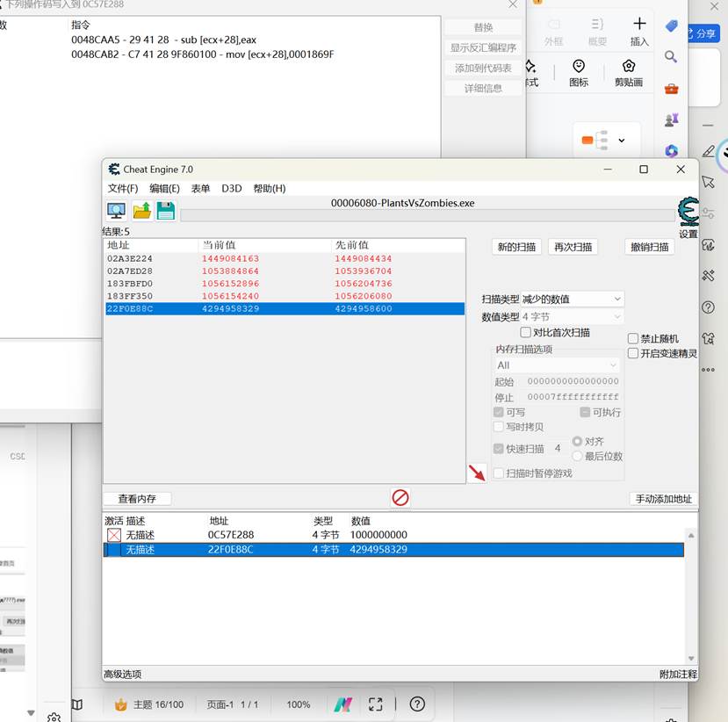Click the stop address field 停止
Image resolution: width=728 pixels, height=722 pixels.
coord(573,397)
